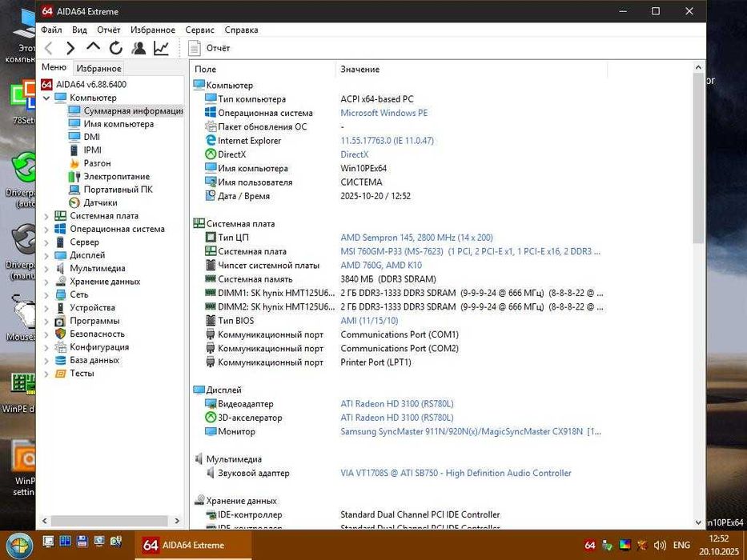747x560 pixels.
Task: Expand the Системная плата tree node
Action: (x=46, y=216)
